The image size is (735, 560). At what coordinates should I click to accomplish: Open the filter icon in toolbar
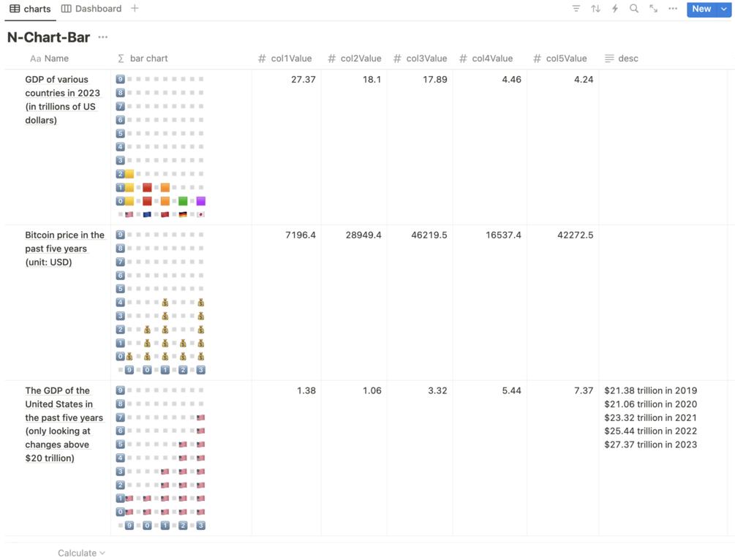[576, 9]
